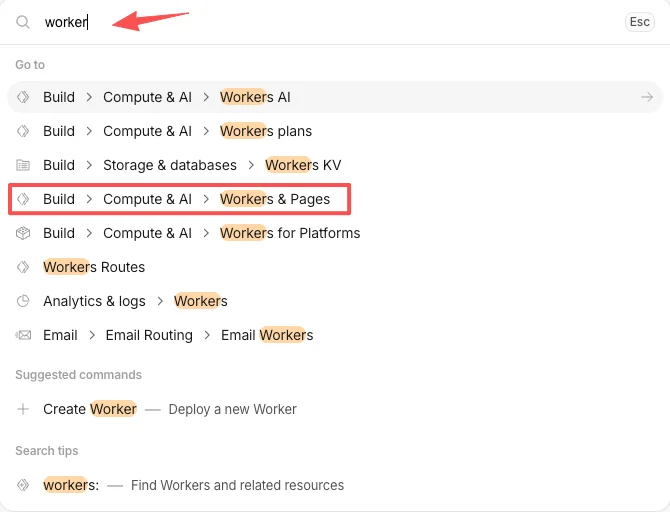Open the Workers AI result
670x512 pixels.
[x=335, y=97]
